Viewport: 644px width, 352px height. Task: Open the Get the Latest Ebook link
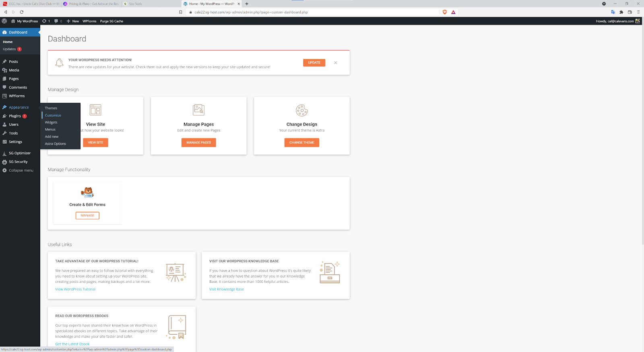coord(72,344)
